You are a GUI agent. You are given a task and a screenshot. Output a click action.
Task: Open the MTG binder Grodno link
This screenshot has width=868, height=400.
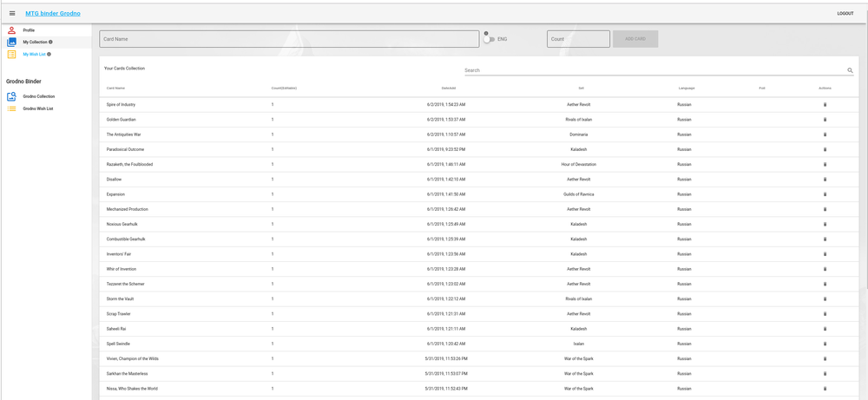[53, 13]
